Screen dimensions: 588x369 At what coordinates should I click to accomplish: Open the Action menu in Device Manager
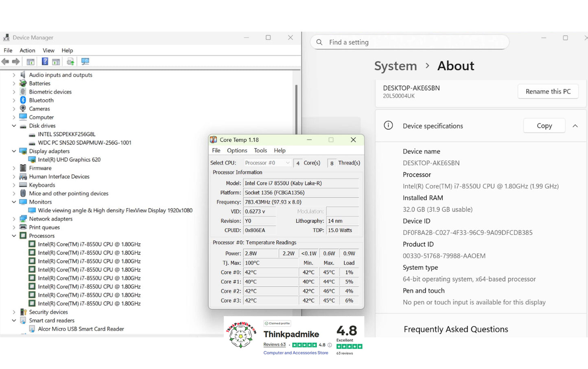point(27,50)
